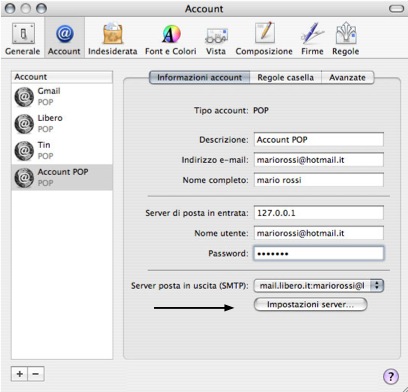This screenshot has width=408, height=392.
Task: Switch to the Avanzate tab
Action: click(348, 77)
